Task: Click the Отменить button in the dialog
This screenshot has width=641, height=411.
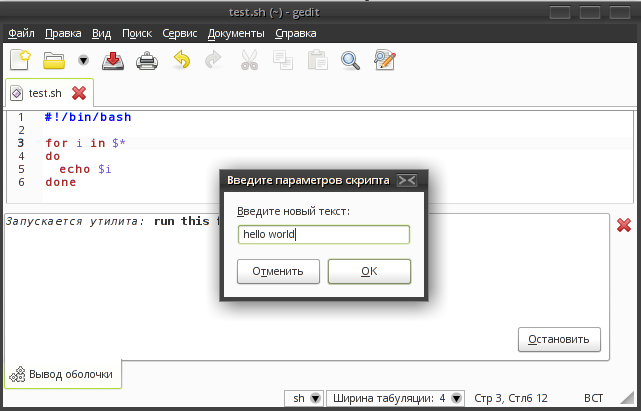Action: (x=278, y=271)
